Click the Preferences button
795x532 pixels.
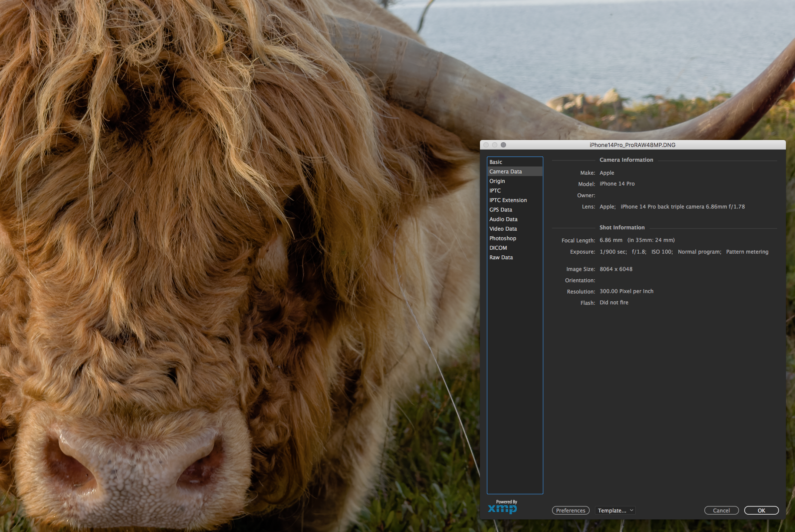[571, 510]
